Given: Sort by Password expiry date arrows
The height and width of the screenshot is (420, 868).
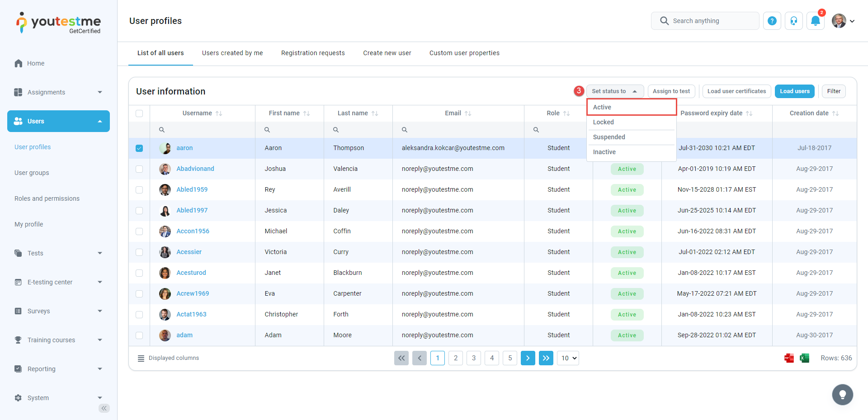Looking at the screenshot, I should [749, 113].
